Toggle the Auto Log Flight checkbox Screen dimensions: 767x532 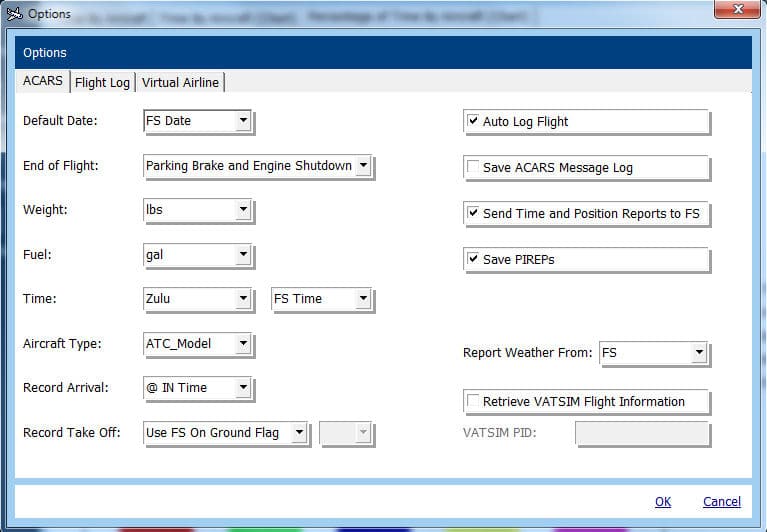point(474,122)
